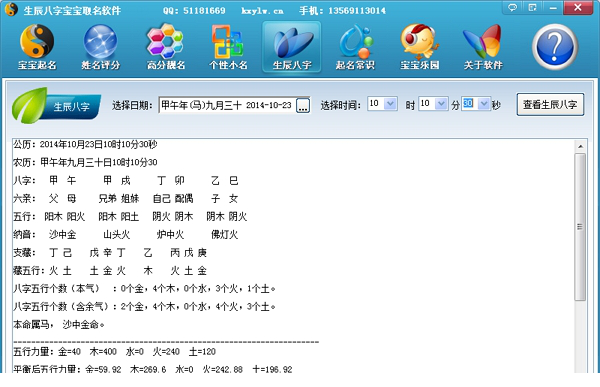Click the 选择时间 label
This screenshot has height=387, width=600.
(341, 105)
